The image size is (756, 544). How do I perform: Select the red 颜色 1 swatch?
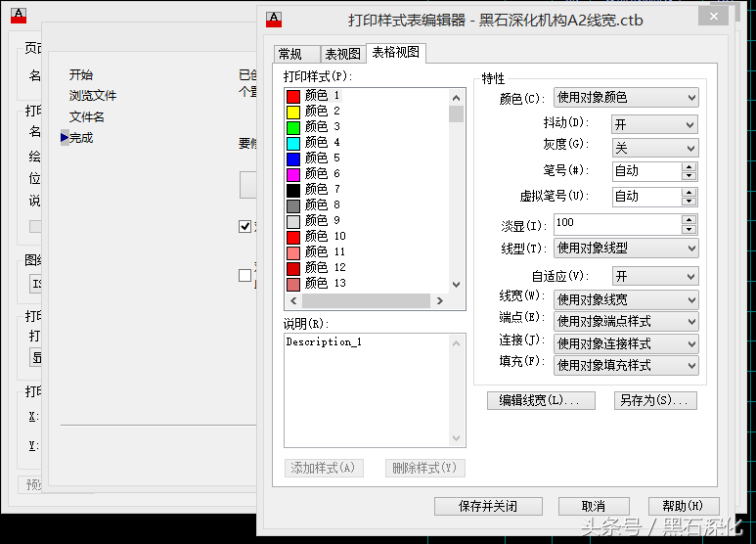[293, 96]
